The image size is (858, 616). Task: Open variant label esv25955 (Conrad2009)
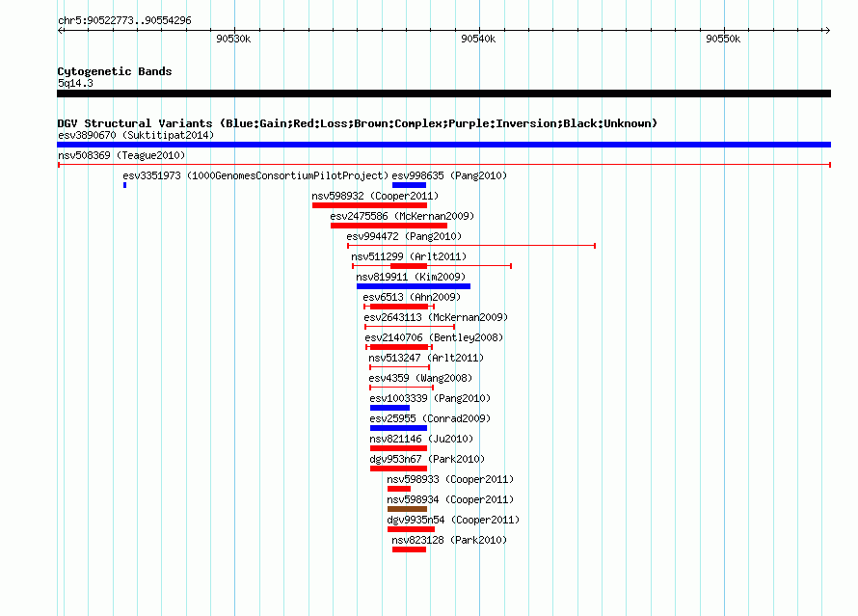430,418
